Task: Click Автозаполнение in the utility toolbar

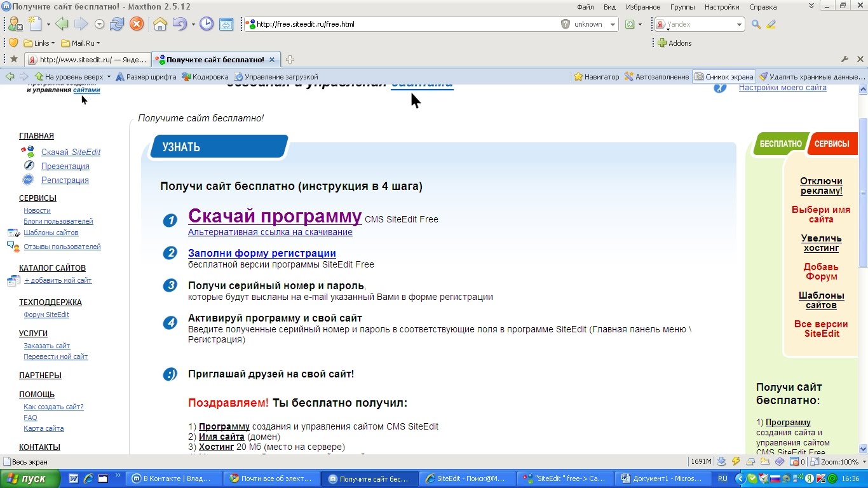Action: tap(656, 76)
